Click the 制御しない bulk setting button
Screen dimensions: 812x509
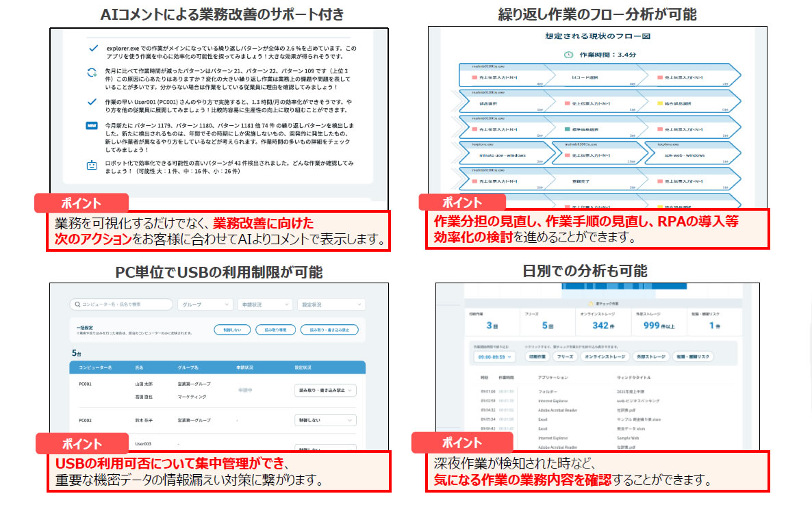(232, 330)
